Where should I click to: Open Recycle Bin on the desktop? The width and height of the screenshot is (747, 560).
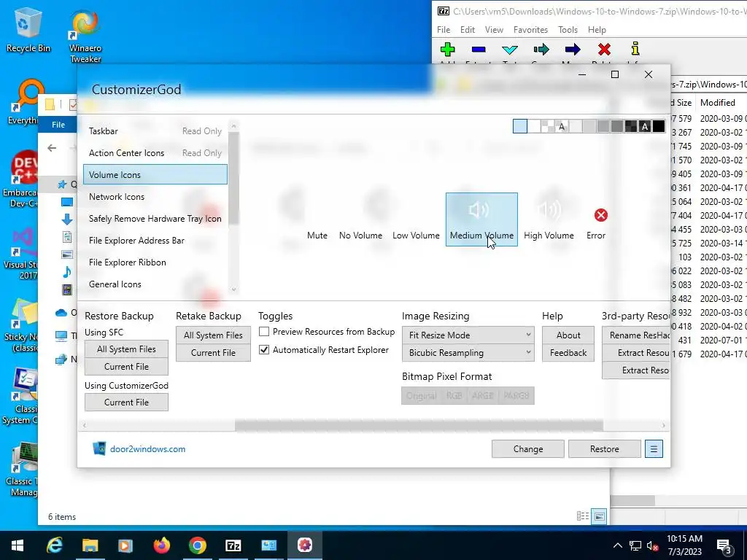[28, 30]
